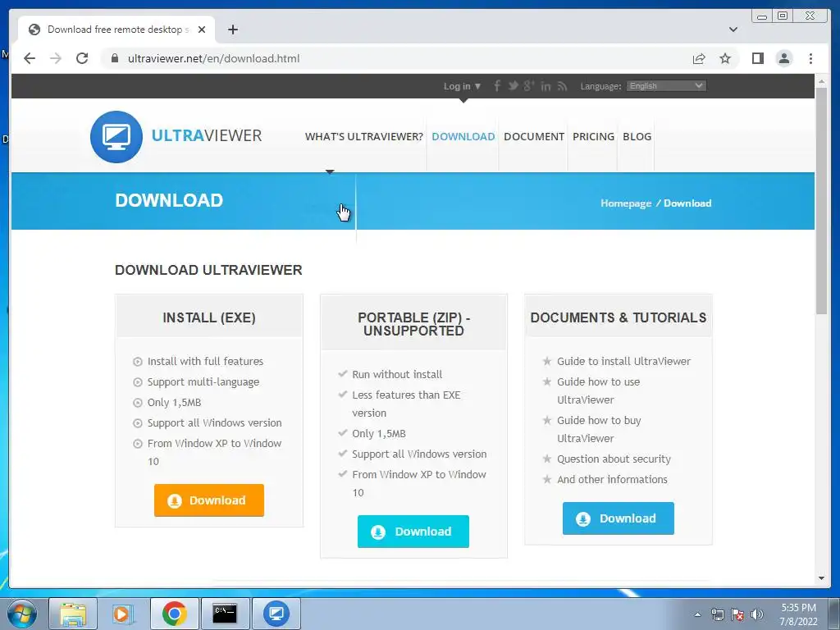
Task: Open Windows Explorer from the taskbar
Action: point(73,614)
